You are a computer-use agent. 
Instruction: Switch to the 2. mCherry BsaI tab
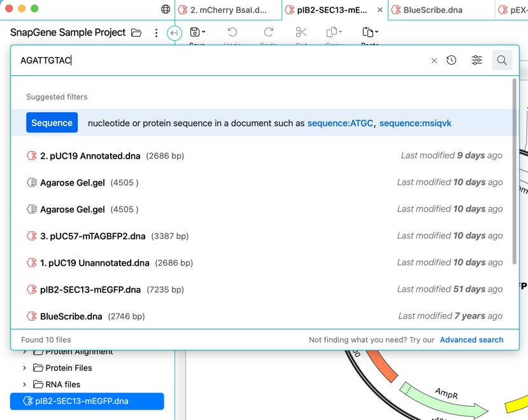[228, 10]
